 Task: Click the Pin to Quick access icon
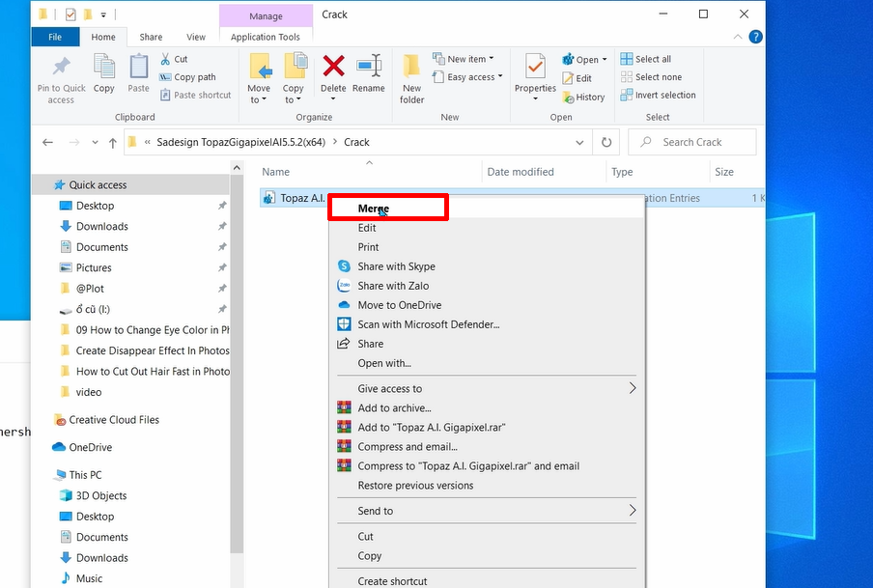pos(61,68)
